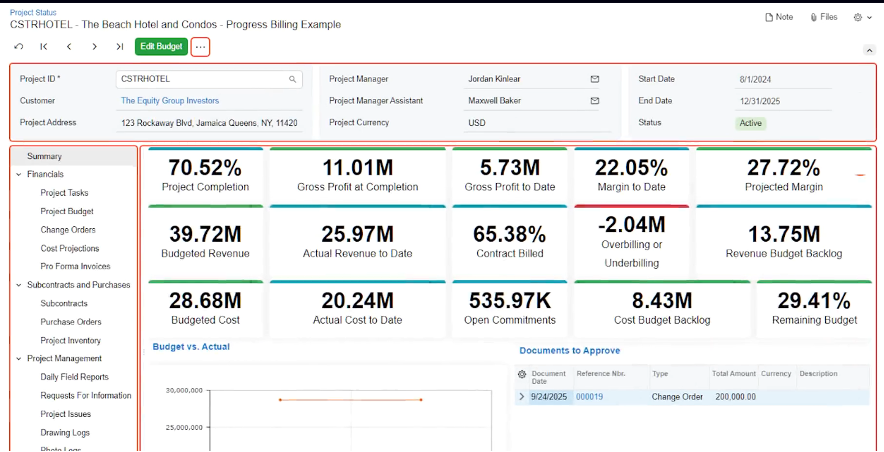Open reference number 000019 link
884x452 pixels.
[589, 397]
